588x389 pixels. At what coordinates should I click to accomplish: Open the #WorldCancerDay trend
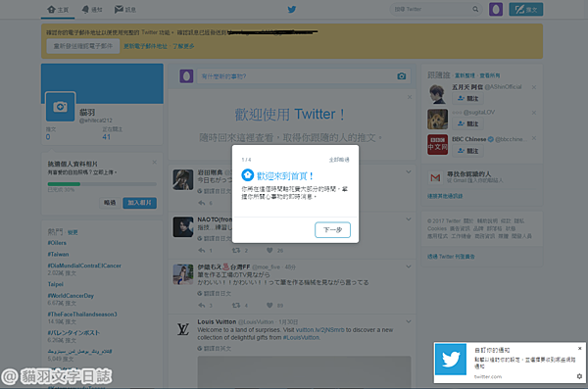click(71, 296)
